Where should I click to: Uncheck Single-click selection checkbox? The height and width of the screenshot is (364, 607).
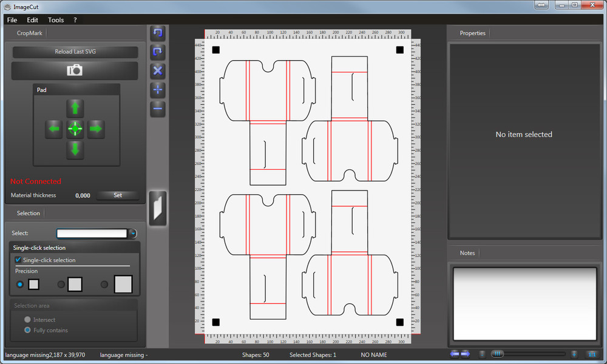pyautogui.click(x=18, y=260)
